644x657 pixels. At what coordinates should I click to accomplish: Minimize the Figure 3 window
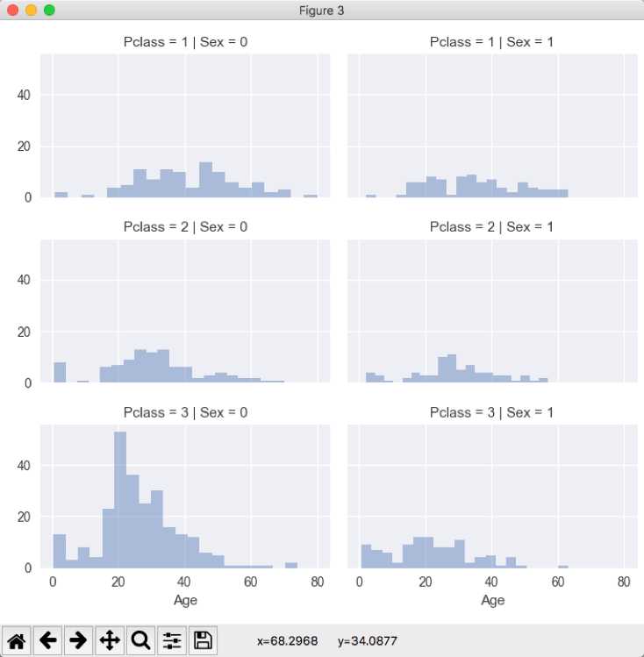pos(31,11)
